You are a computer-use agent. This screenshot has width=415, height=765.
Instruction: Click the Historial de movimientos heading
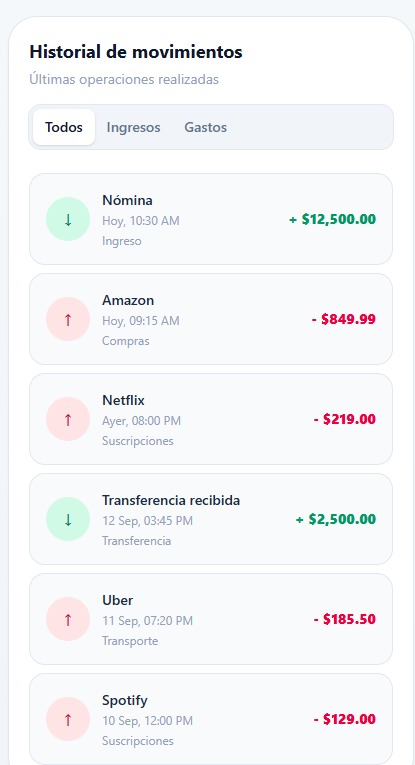tap(136, 51)
